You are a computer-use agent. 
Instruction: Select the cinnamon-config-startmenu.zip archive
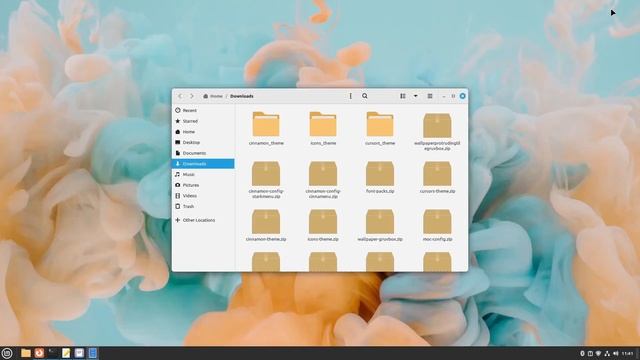[x=266, y=179]
